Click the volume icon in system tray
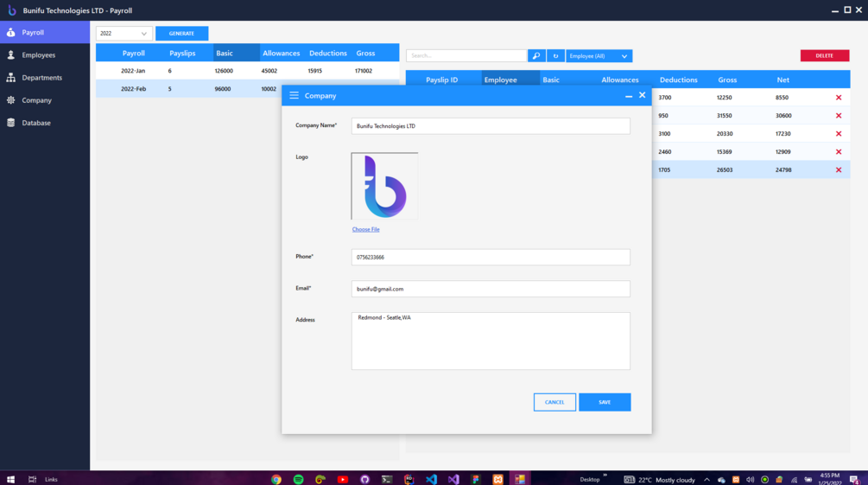Screen dimensions: 868x485 750,480
